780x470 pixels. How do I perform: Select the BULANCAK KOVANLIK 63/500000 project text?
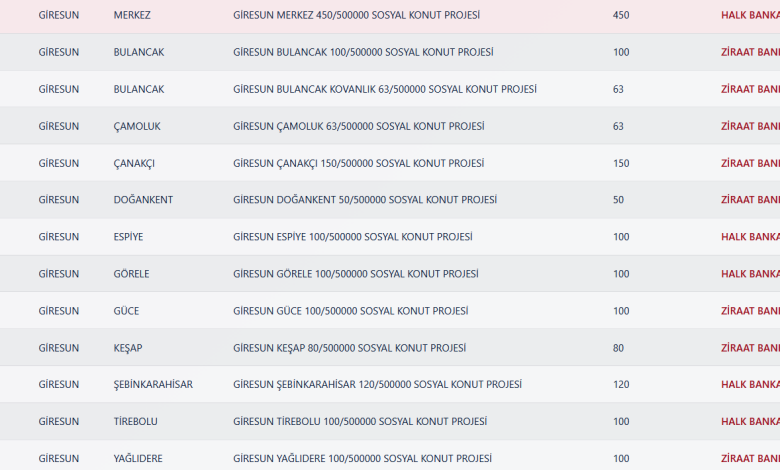[384, 89]
